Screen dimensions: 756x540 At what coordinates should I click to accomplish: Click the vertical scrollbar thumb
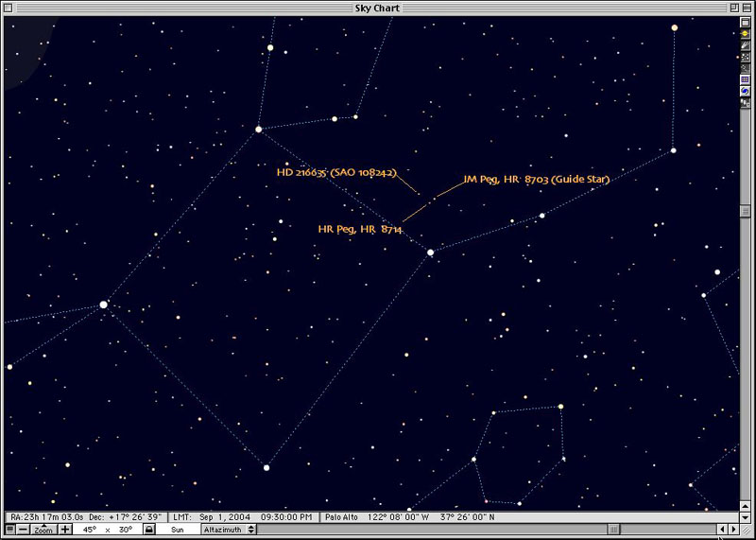pos(745,211)
